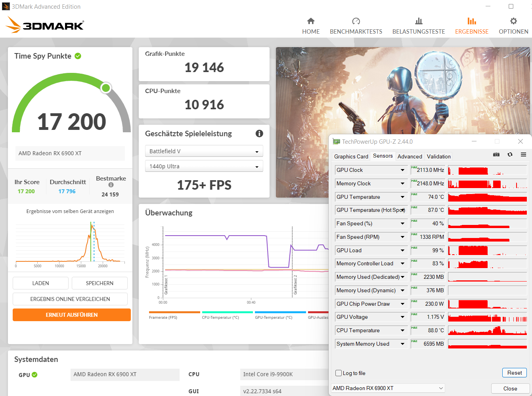
Task: Go to the HOME menu item
Action: point(311,31)
